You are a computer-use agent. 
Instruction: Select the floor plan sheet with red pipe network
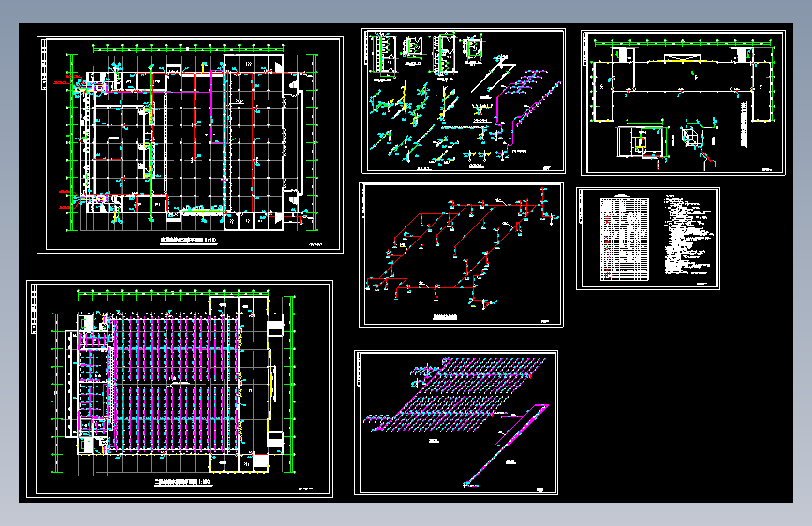click(x=190, y=144)
